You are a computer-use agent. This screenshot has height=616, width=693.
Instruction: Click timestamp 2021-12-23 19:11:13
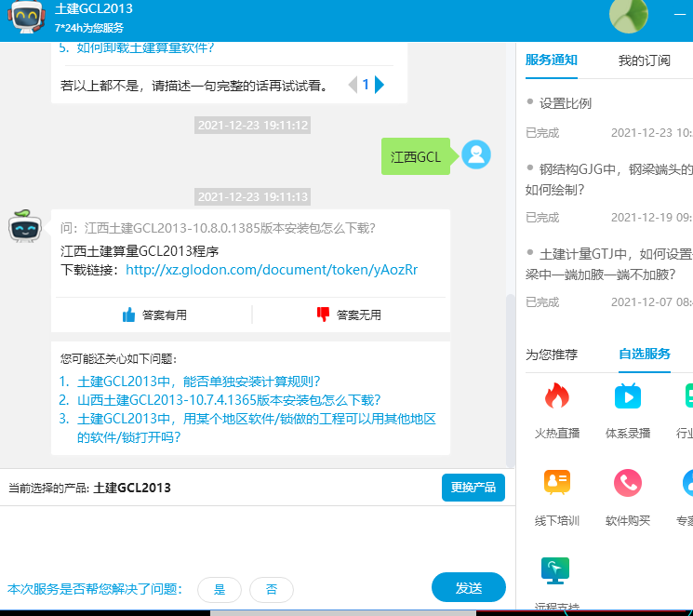pos(252,196)
